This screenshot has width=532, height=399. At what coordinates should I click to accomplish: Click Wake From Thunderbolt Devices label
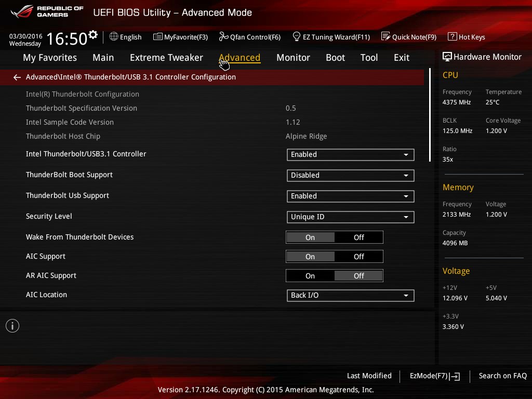pos(79,237)
